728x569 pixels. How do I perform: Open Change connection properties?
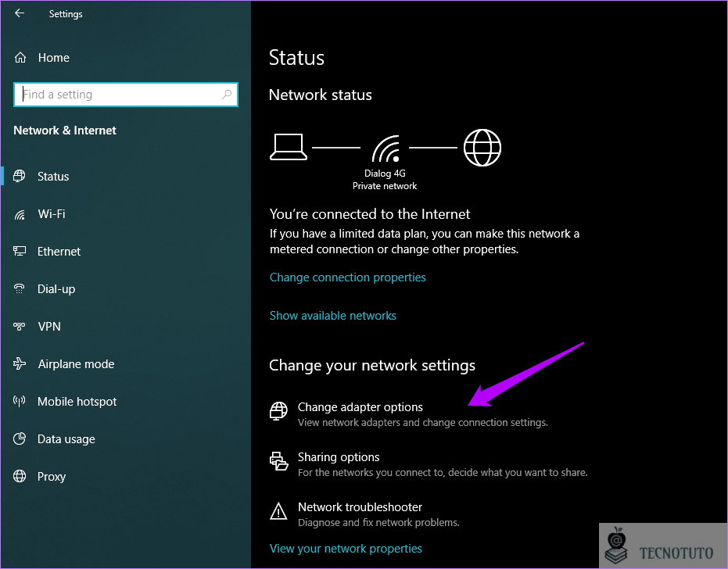[347, 277]
